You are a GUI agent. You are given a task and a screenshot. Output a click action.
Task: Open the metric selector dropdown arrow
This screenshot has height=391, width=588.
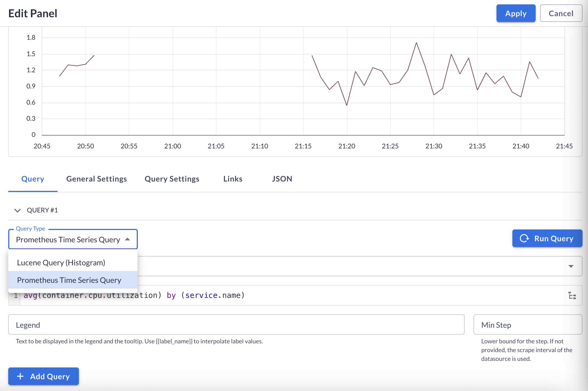click(571, 266)
